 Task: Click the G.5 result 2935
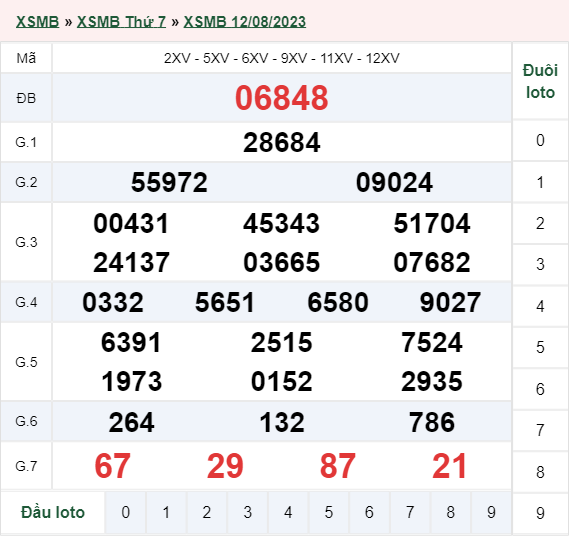pos(432,381)
